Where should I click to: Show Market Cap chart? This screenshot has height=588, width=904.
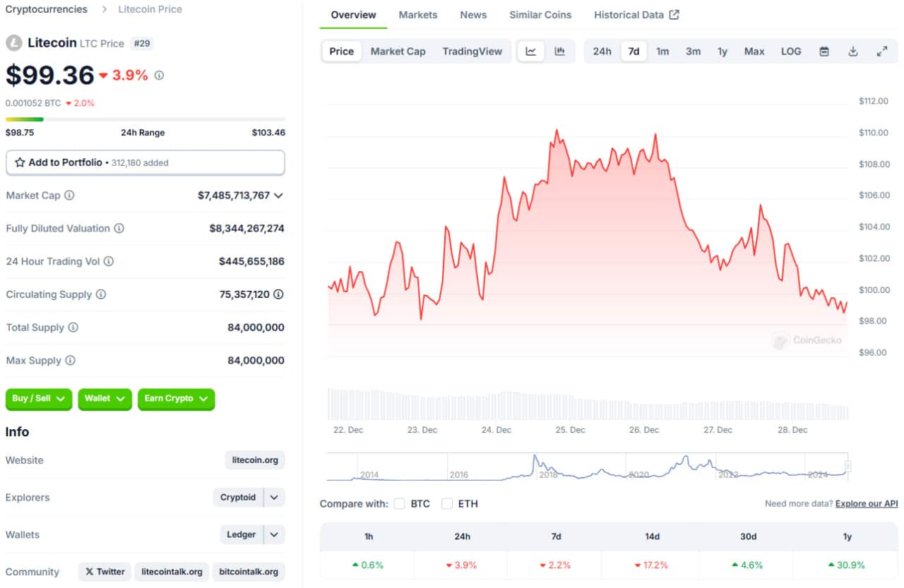tap(398, 52)
